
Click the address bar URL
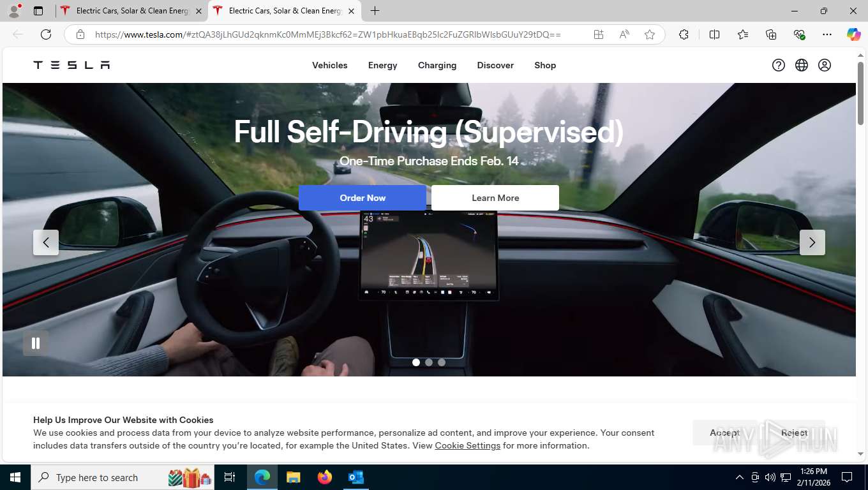328,34
